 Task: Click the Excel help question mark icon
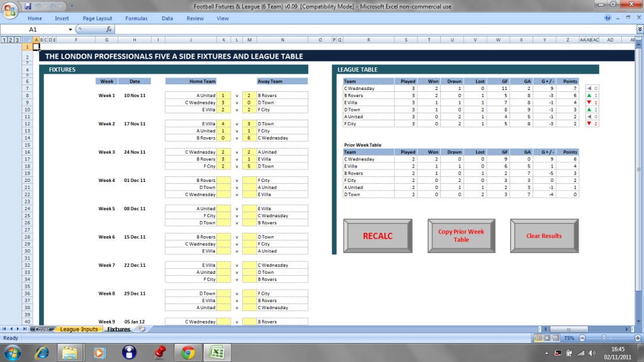pyautogui.click(x=608, y=18)
